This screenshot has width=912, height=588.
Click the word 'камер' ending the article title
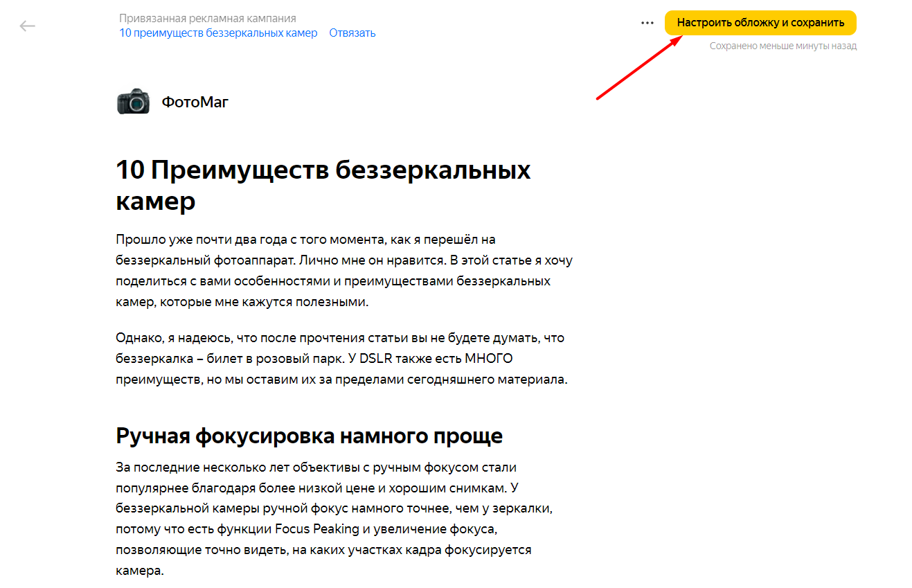(156, 201)
